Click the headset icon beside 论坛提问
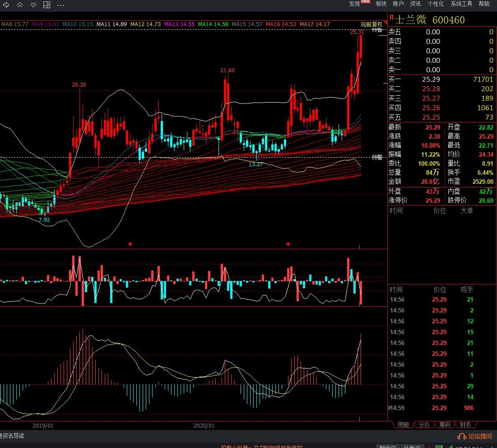Image resolution: width=497 pixels, height=448 pixels. (461, 436)
